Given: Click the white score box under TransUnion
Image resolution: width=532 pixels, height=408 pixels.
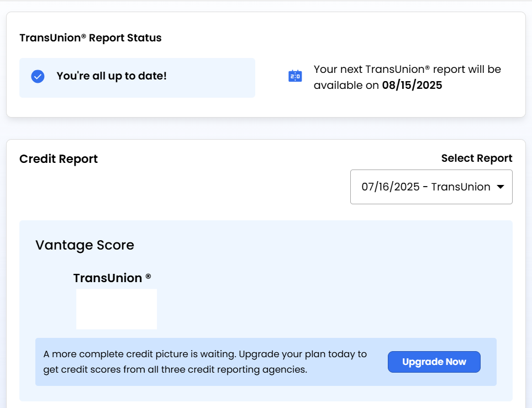Looking at the screenshot, I should (117, 309).
